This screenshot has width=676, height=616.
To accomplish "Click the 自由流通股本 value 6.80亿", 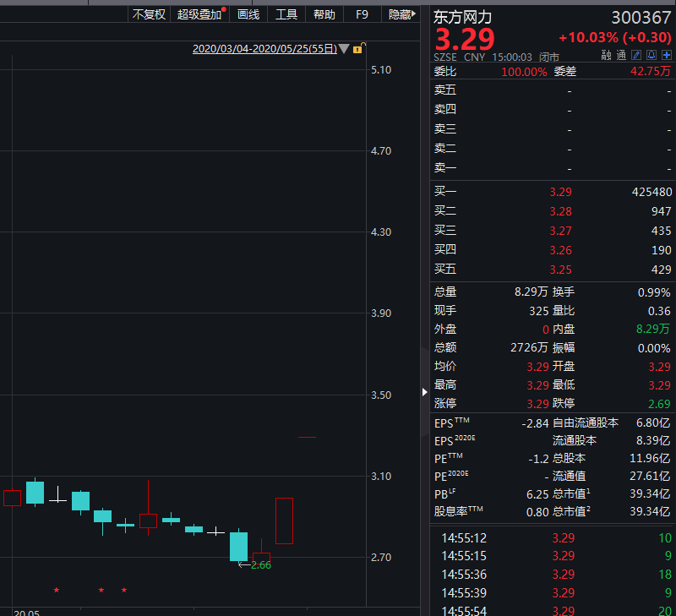I will [x=653, y=422].
